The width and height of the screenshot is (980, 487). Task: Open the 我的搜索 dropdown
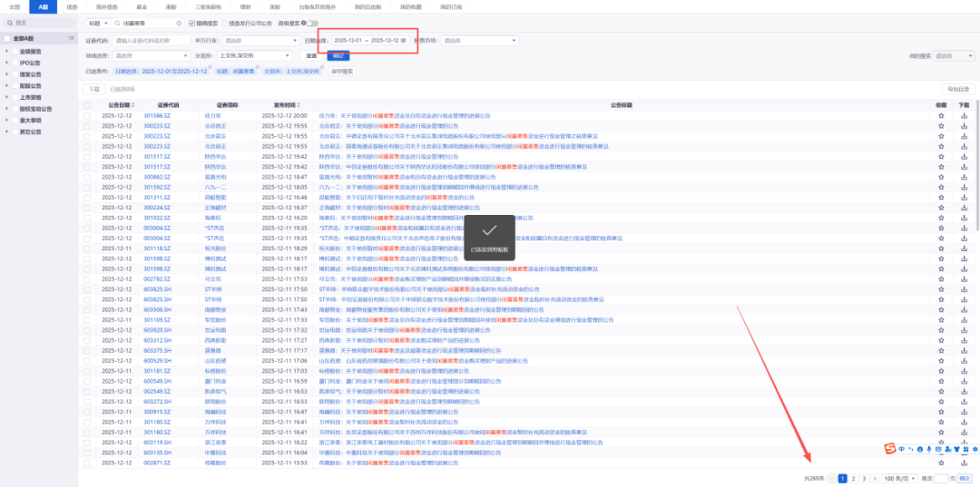tap(953, 55)
